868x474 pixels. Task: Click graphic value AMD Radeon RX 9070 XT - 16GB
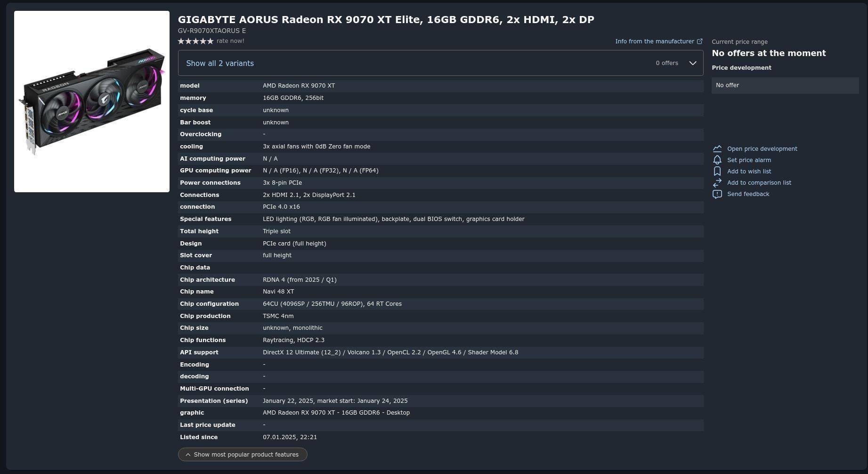point(336,413)
